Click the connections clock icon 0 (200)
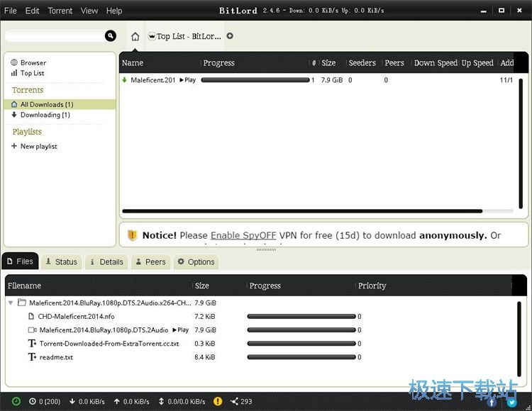The width and height of the screenshot is (532, 411). click(33, 401)
